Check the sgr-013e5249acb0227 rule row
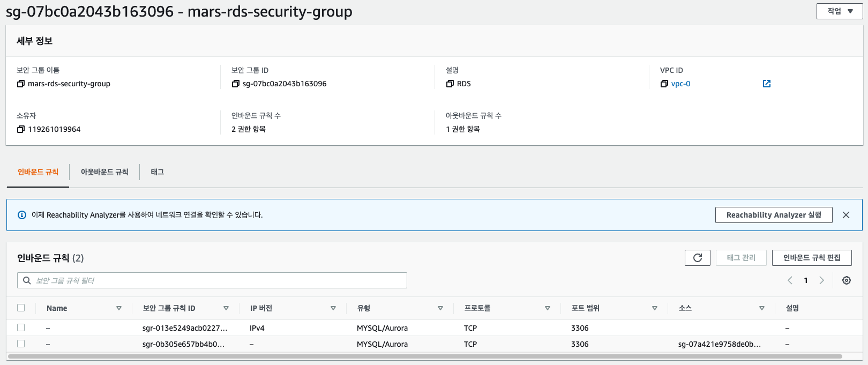The width and height of the screenshot is (868, 365). [21, 327]
